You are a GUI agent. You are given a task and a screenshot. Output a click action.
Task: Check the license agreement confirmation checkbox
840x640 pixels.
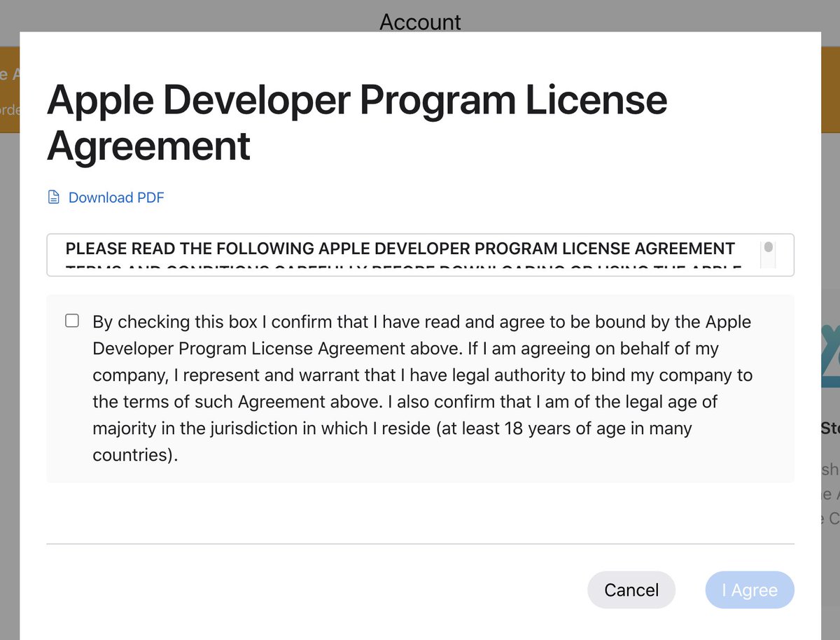click(x=71, y=321)
